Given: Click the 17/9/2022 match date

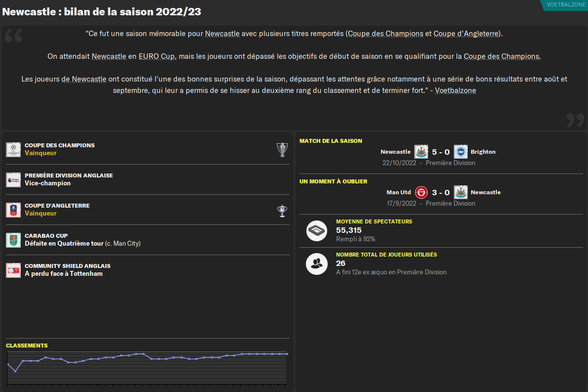Looking at the screenshot, I should coord(401,204).
